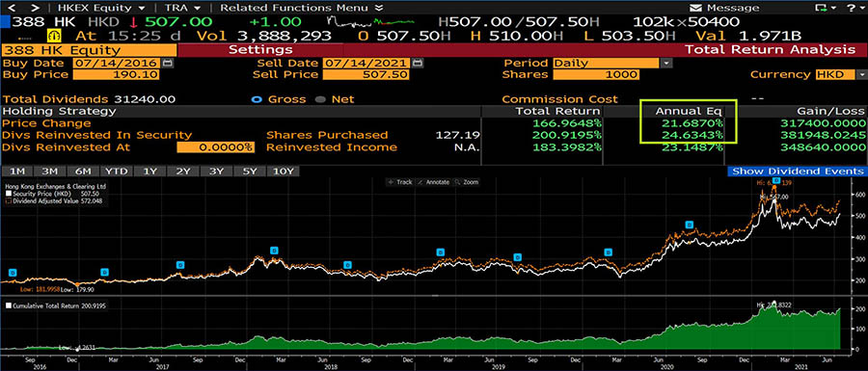Select the 5Y range tab
Viewport: 868px width, 371px height.
(250, 172)
